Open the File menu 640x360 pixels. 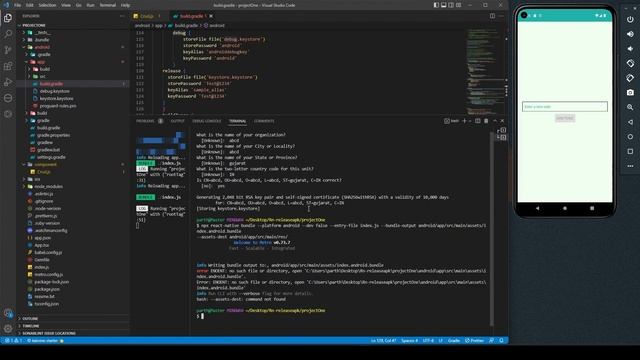coord(17,5)
